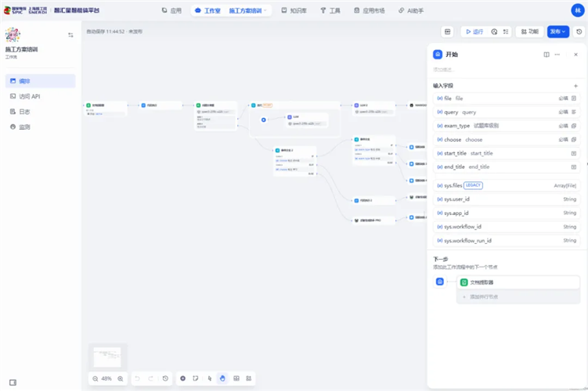Open 施工方案培训 app dropdown in top nav
The image size is (588, 391).
[x=247, y=11]
